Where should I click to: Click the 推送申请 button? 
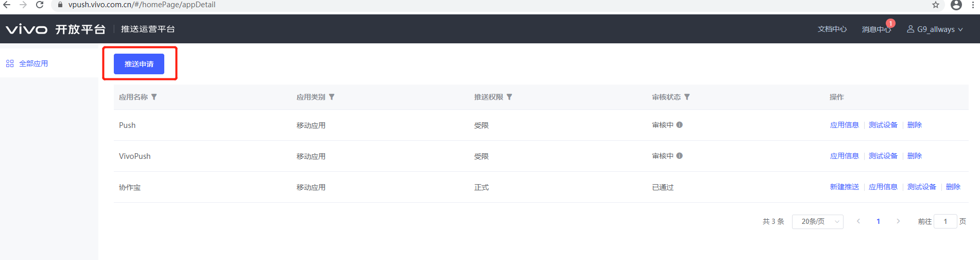click(139, 64)
